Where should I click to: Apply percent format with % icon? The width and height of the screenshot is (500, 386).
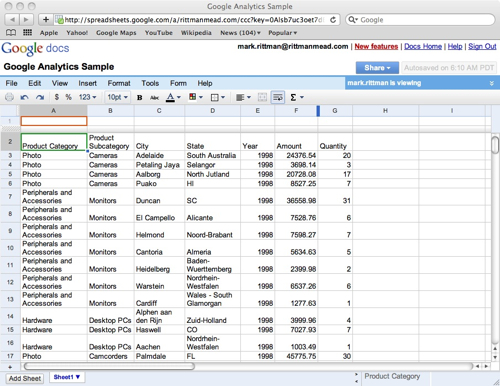click(68, 97)
